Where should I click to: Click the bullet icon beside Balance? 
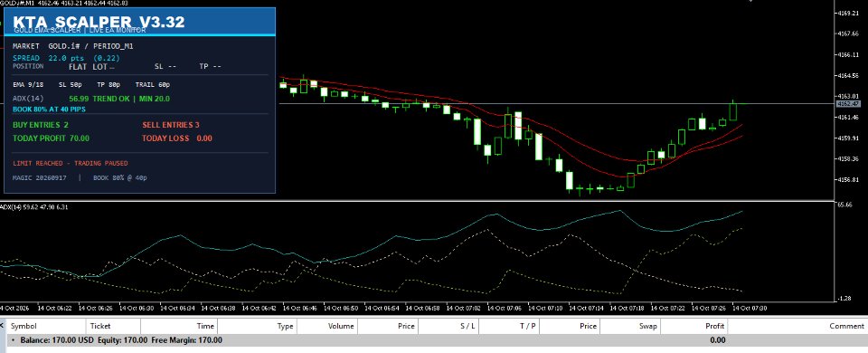[x=14, y=340]
